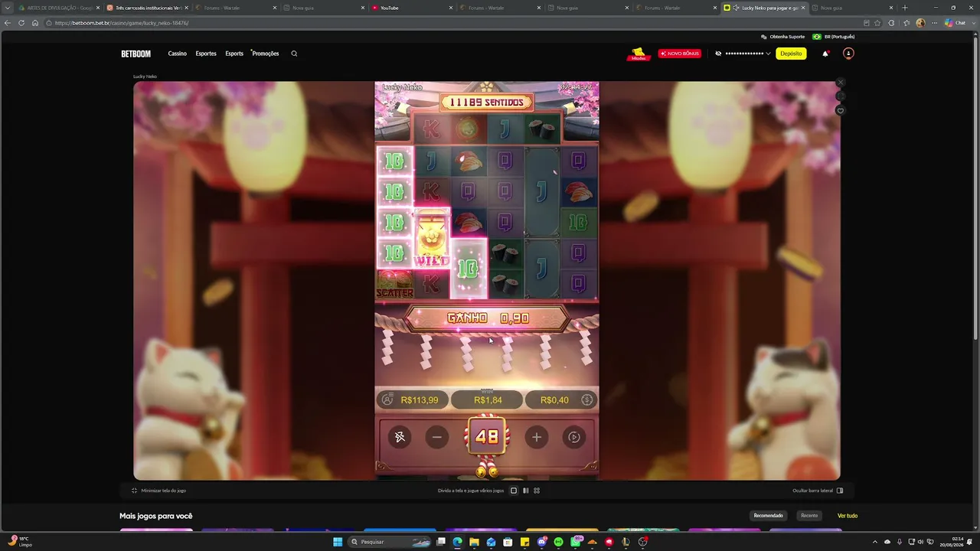Image resolution: width=980 pixels, height=551 pixels.
Task: Open Spotify from the taskbar
Action: click(558, 542)
